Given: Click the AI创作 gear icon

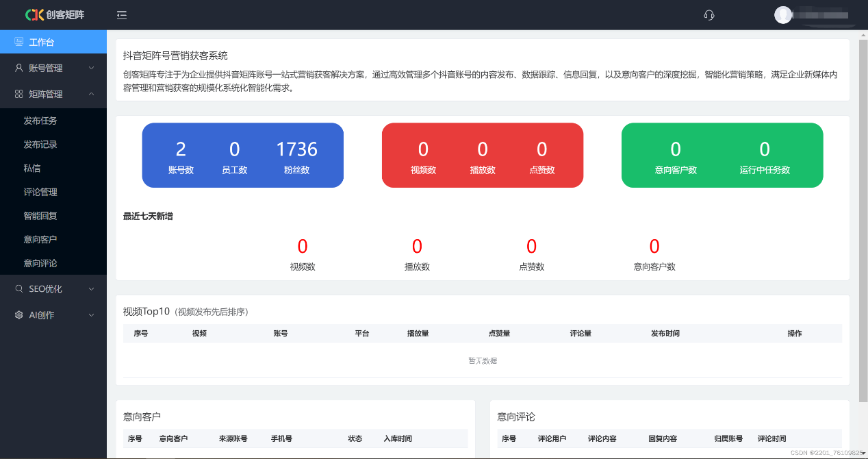Looking at the screenshot, I should [18, 314].
